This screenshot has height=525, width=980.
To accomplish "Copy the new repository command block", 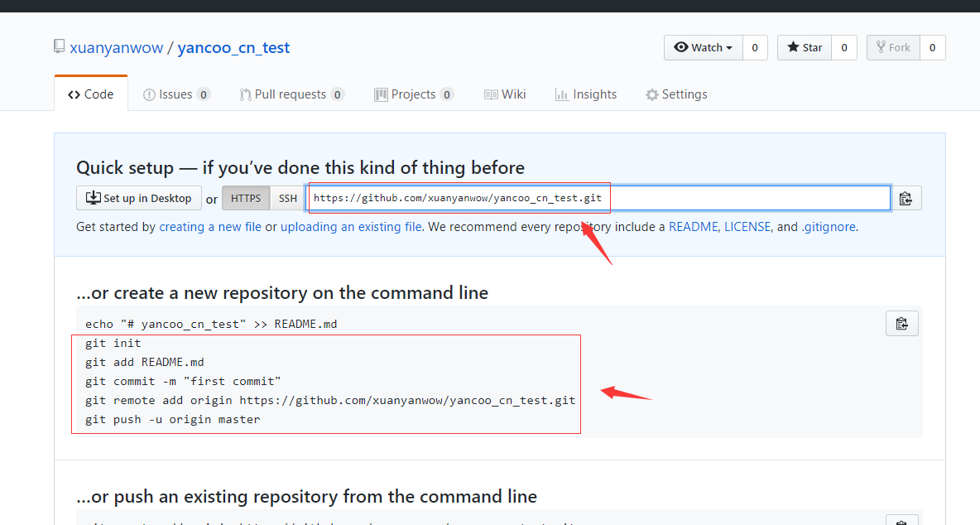I will (902, 324).
